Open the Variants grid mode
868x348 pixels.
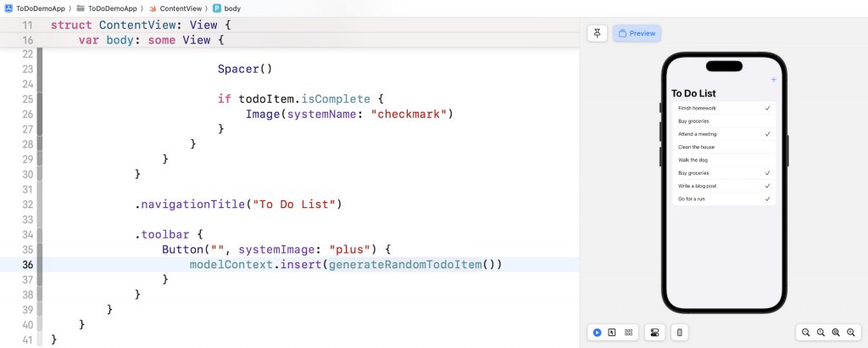[x=628, y=333]
